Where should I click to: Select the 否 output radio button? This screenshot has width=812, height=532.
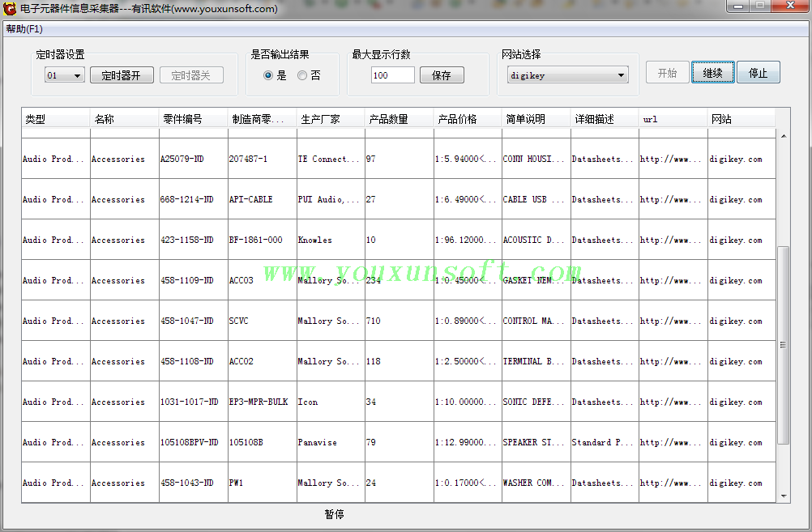(x=310, y=75)
